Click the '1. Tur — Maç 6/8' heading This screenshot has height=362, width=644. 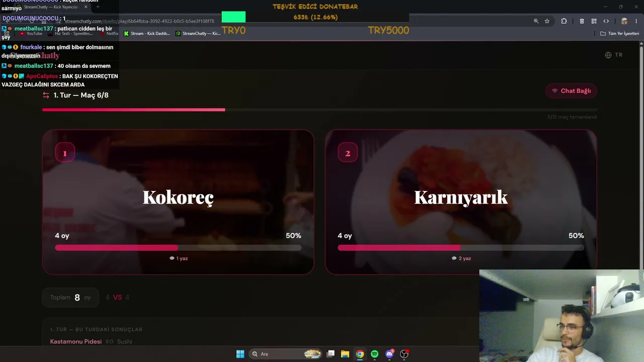[80, 95]
